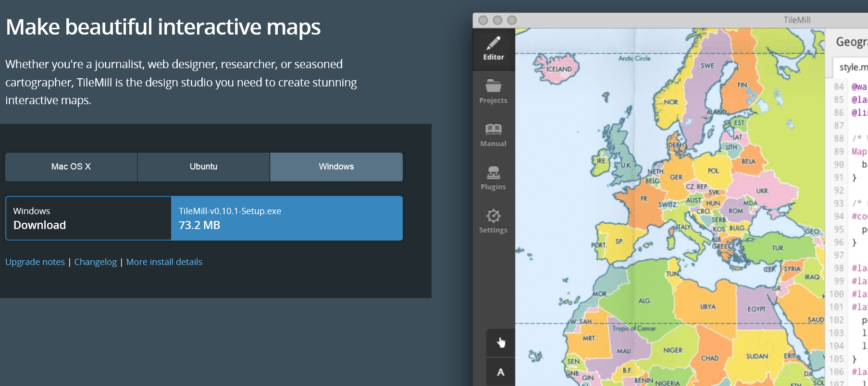Click the TileMill window minimize button
The image size is (868, 386).
(497, 20)
